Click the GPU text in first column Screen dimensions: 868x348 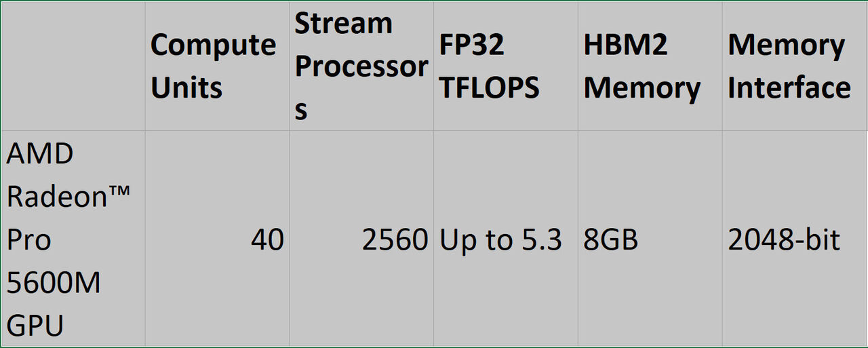pyautogui.click(x=35, y=326)
